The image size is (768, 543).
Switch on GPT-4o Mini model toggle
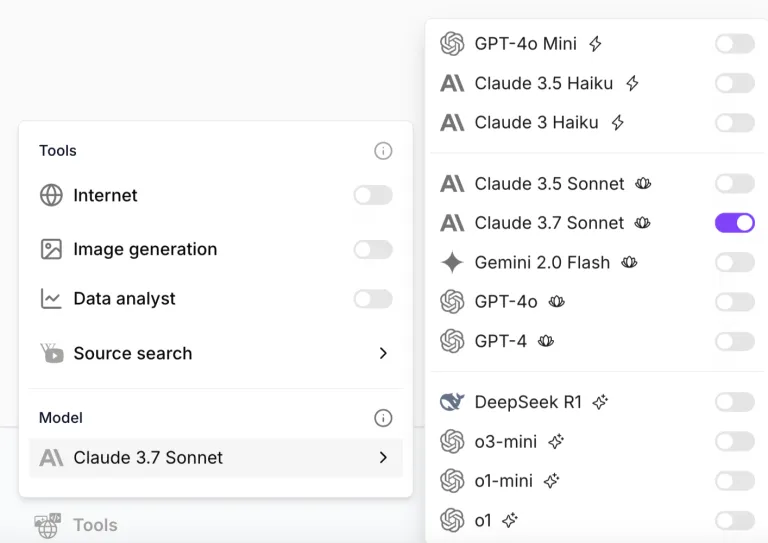(x=735, y=44)
